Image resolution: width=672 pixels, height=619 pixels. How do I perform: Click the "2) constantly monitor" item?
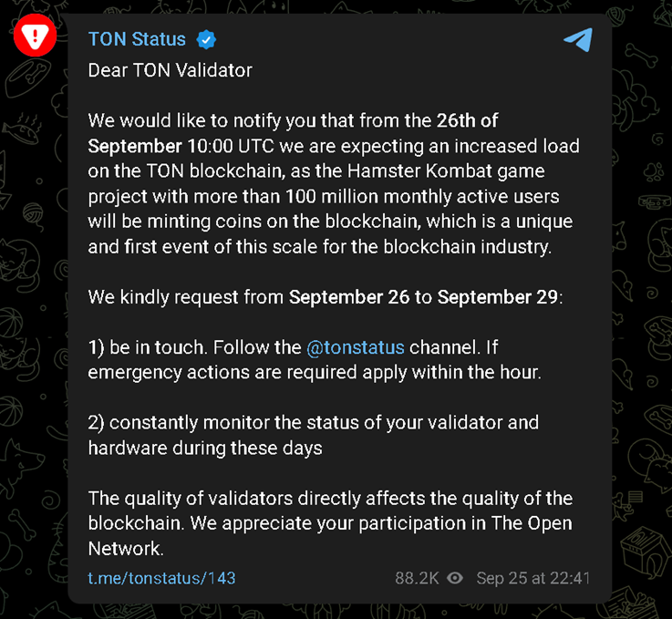coord(182,423)
